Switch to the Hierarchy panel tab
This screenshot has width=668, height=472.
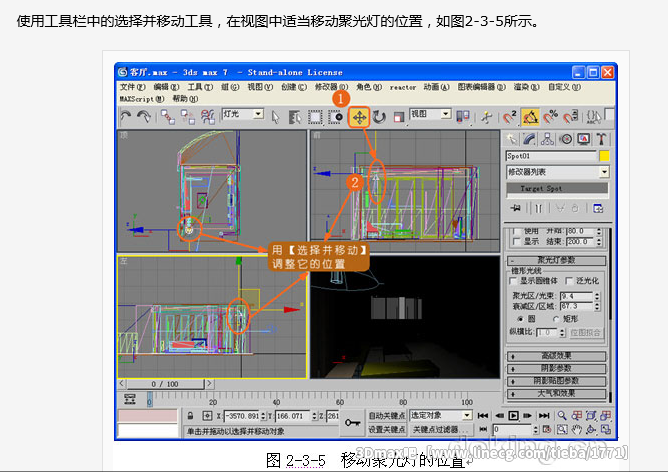click(x=547, y=139)
